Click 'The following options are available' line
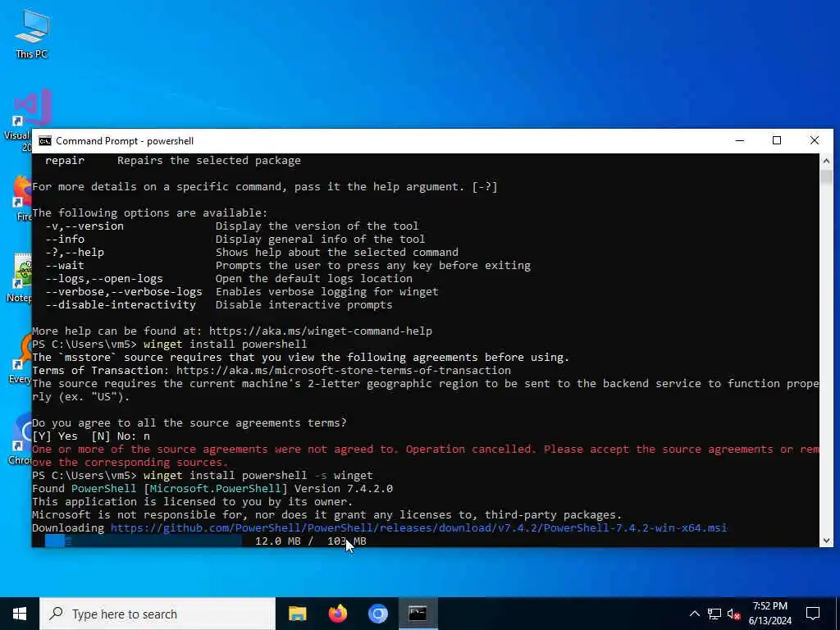Image resolution: width=840 pixels, height=630 pixels. click(x=149, y=212)
